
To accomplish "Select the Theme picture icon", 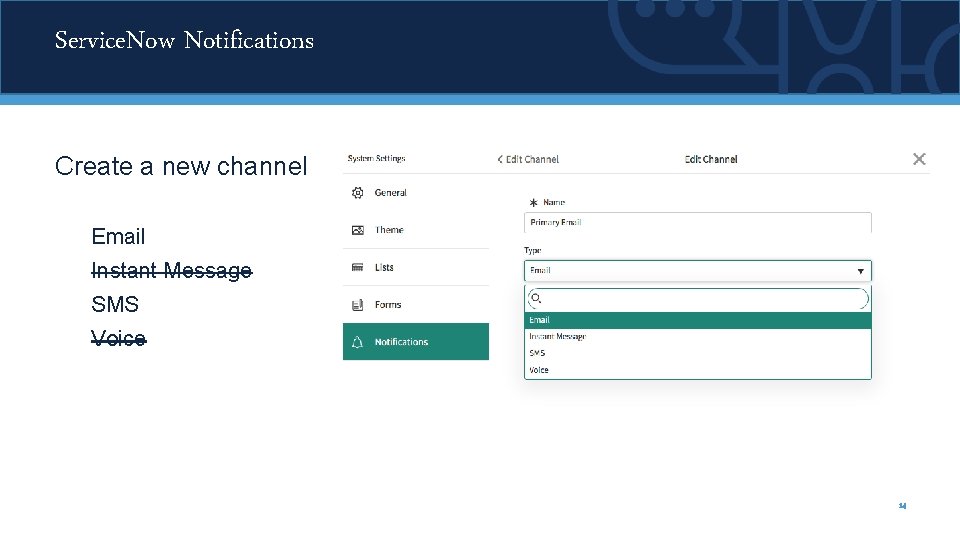I will tap(358, 230).
